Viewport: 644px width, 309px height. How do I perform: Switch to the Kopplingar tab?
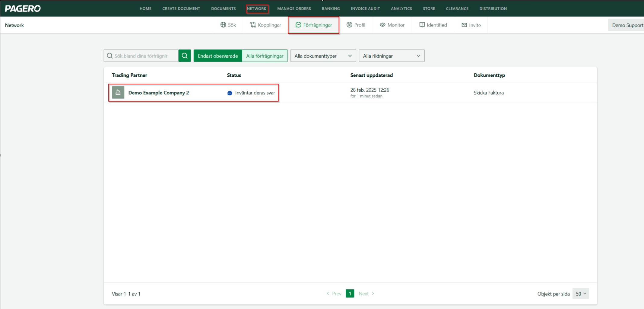[265, 25]
